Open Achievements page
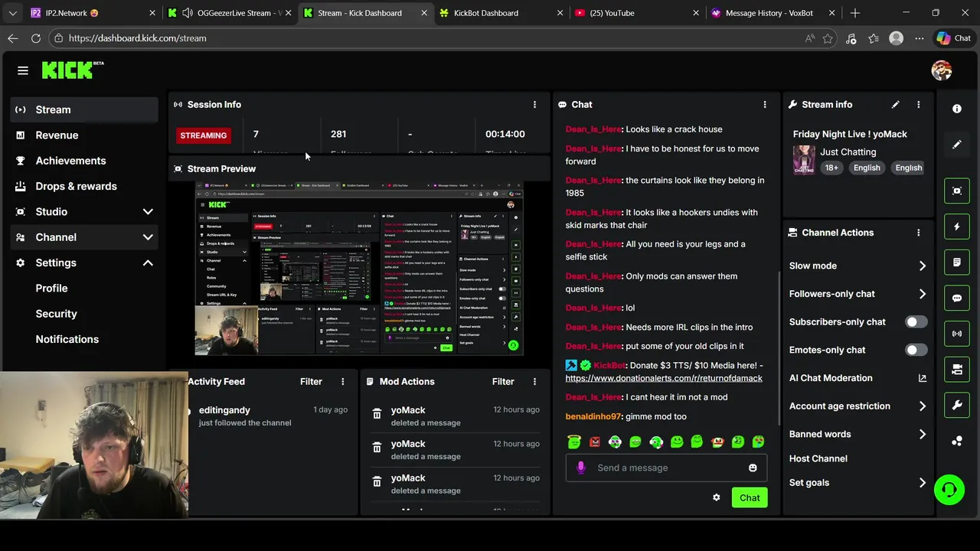The width and height of the screenshot is (980, 551). click(x=84, y=161)
